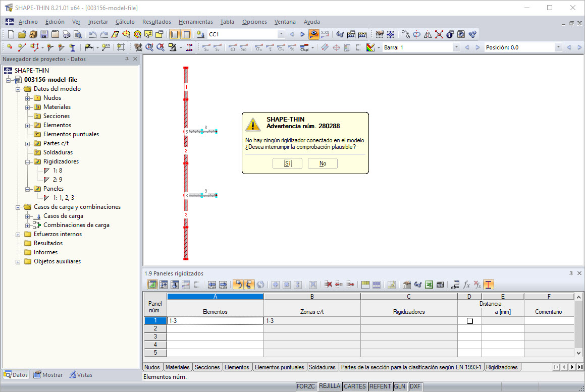585x392 pixels.
Task: Undo the last action using the toolbar arrow
Action: coord(92,34)
